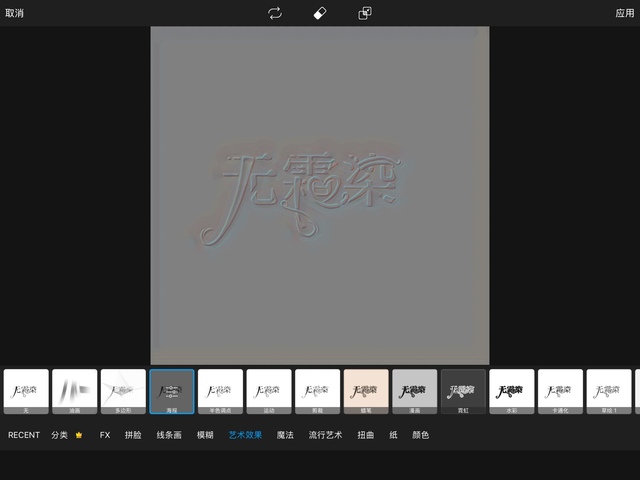Screen dimensions: 640x480
Task: Tap the invert/repeat arrows icon
Action: tap(275, 13)
